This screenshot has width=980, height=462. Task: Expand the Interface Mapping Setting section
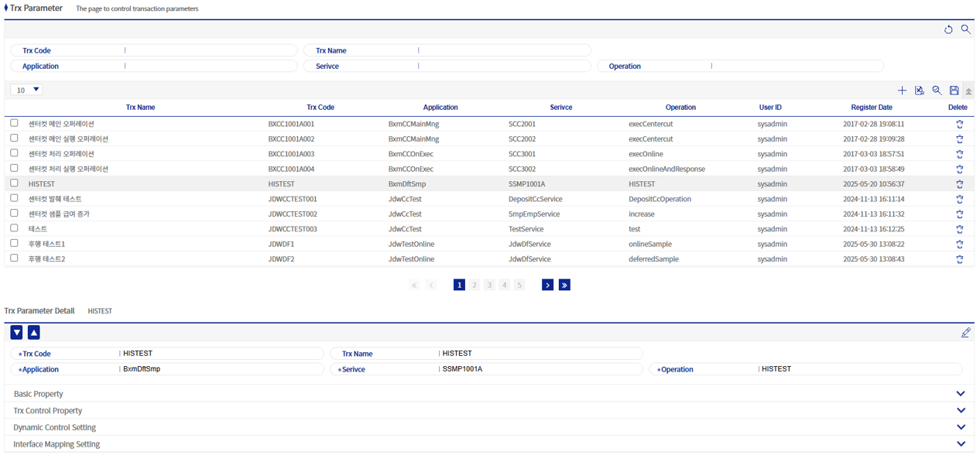pyautogui.click(x=961, y=444)
